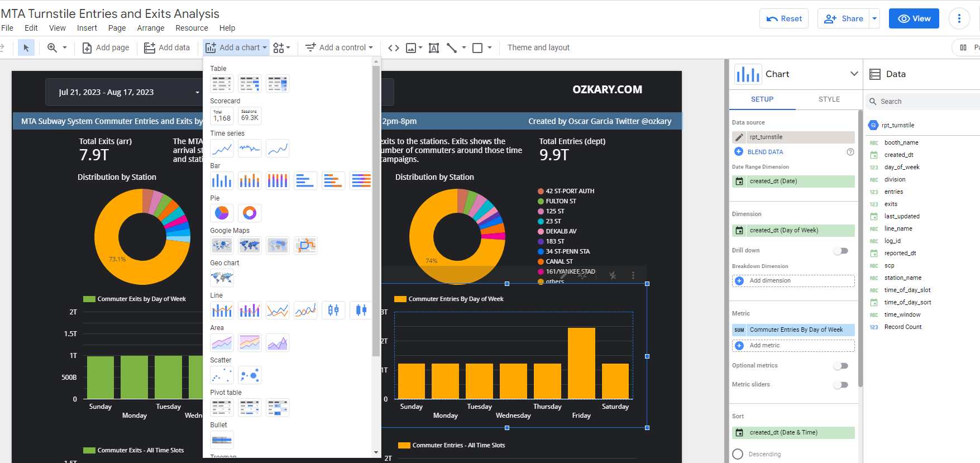Image resolution: width=980 pixels, height=463 pixels.
Task: Choose table with heatmap chart icon
Action: point(278,84)
